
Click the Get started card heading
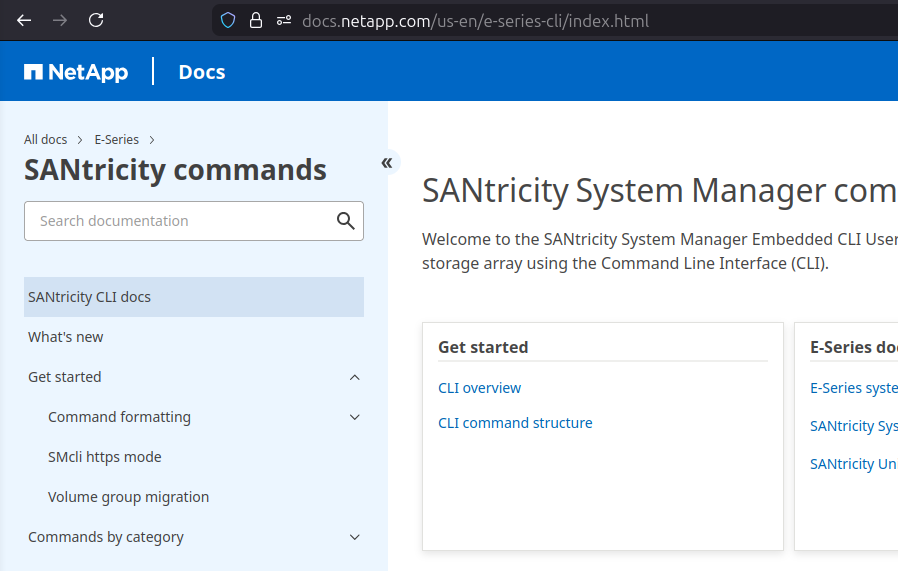pyautogui.click(x=483, y=347)
